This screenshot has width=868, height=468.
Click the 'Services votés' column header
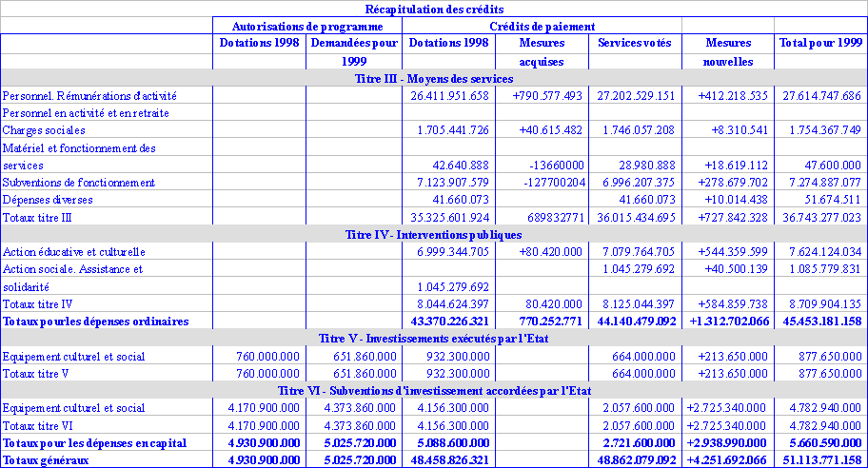coord(634,43)
